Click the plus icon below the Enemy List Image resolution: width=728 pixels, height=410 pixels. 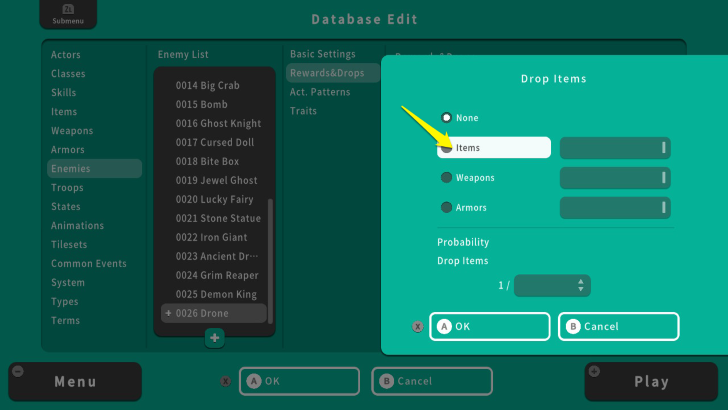(x=214, y=338)
